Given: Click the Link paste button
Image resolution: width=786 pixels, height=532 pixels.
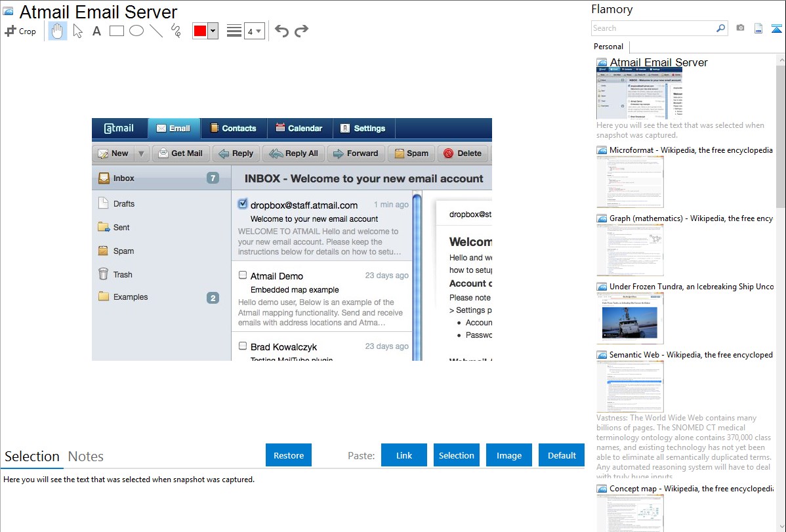Looking at the screenshot, I should (404, 455).
